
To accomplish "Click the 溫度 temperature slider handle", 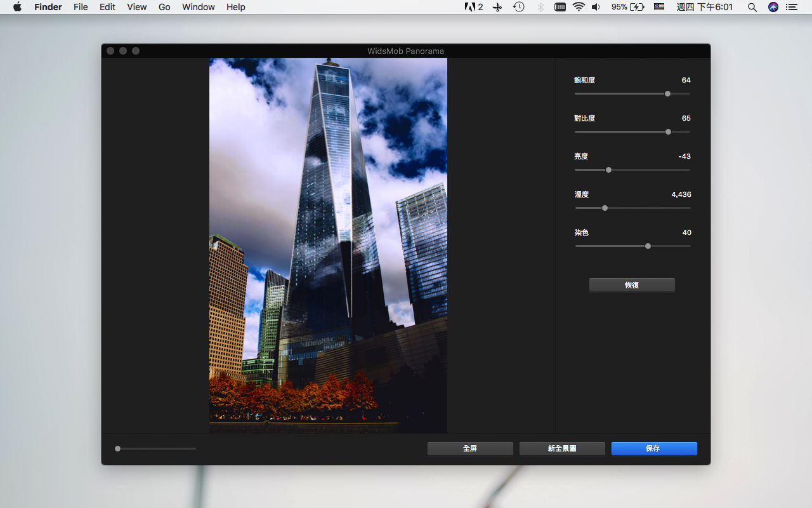I will tap(605, 208).
